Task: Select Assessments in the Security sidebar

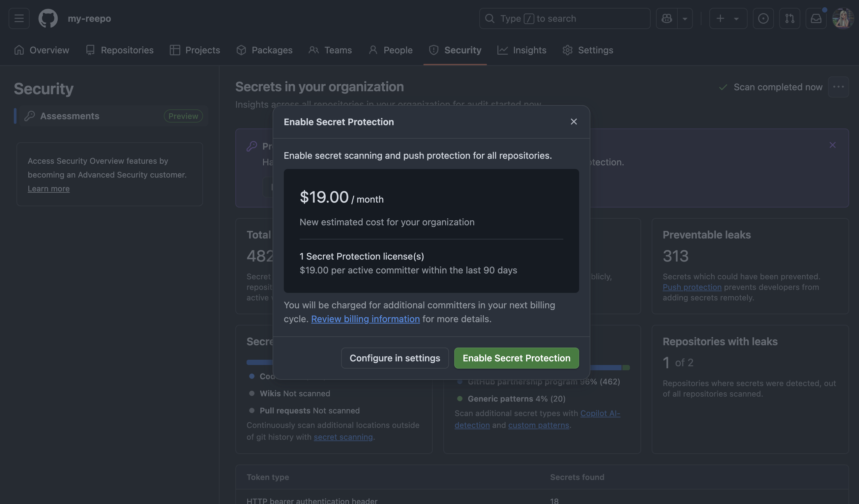Action: pos(70,116)
